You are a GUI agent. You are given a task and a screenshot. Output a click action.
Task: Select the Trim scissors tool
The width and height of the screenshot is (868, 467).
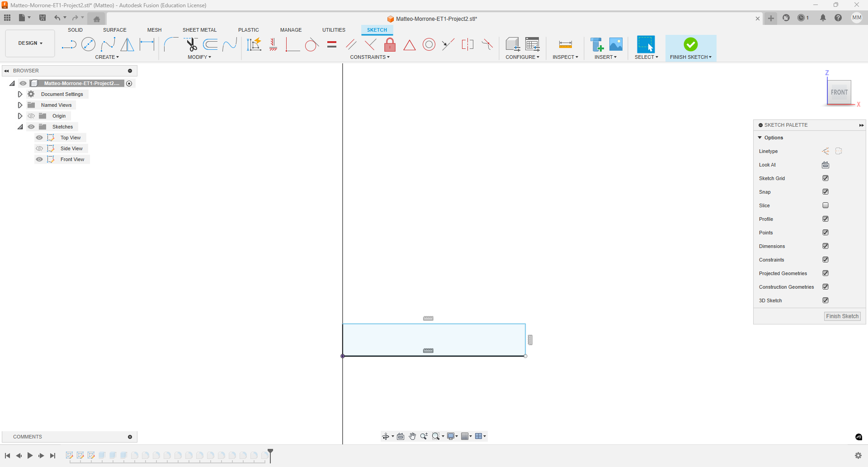point(191,44)
